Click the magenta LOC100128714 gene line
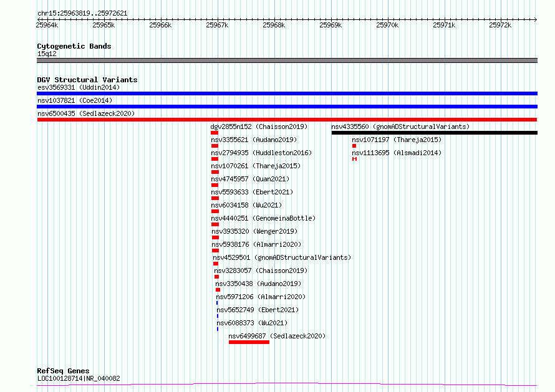Image resolution: width=555 pixels, height=392 pixels. click(x=287, y=385)
